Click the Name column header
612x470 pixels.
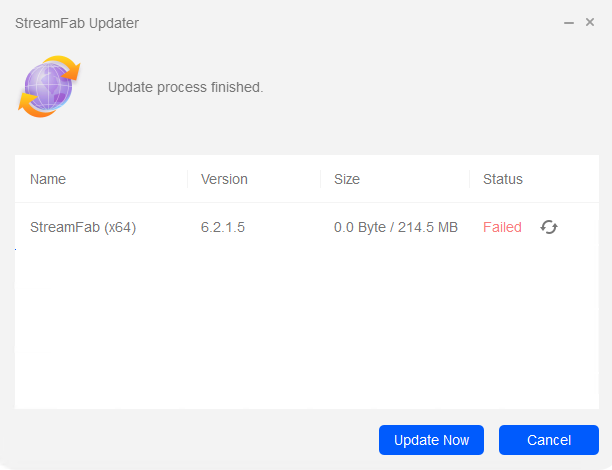tap(48, 179)
